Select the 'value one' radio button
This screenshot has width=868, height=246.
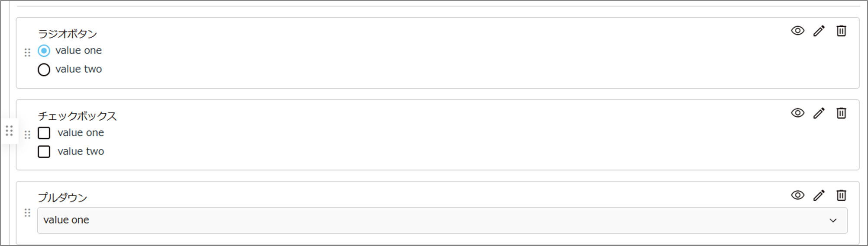coord(44,51)
